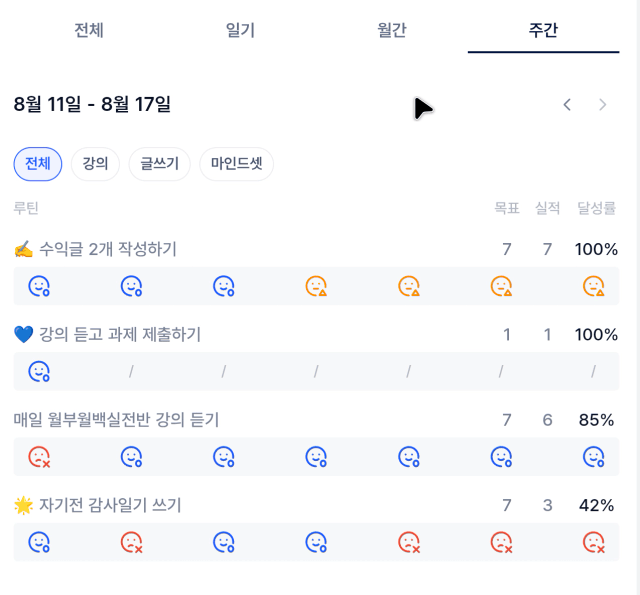The height and width of the screenshot is (595, 640).
Task: Filter routines by 마인드셋 chip
Action: tap(236, 164)
